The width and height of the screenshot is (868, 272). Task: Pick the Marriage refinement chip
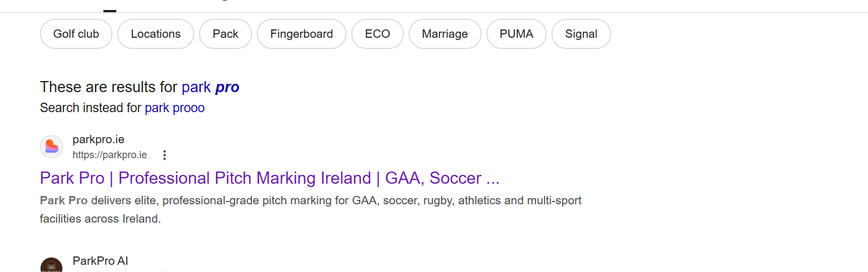[x=445, y=34]
